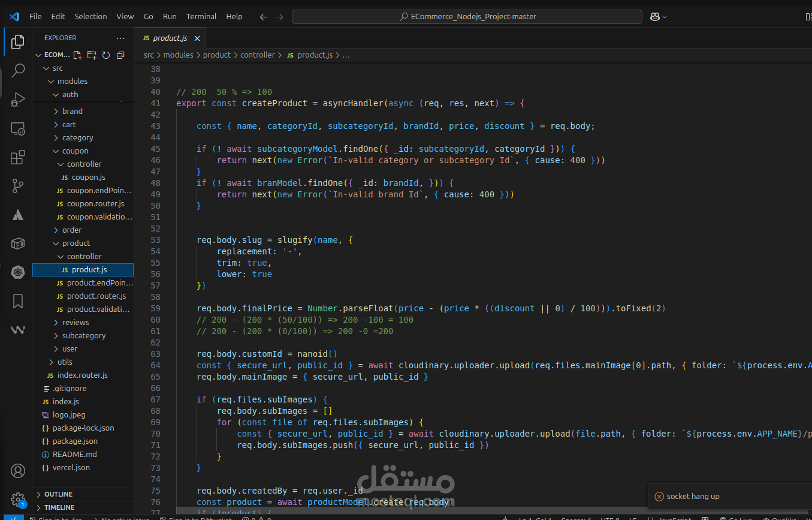
Task: Go forward using the right arrow
Action: [279, 17]
